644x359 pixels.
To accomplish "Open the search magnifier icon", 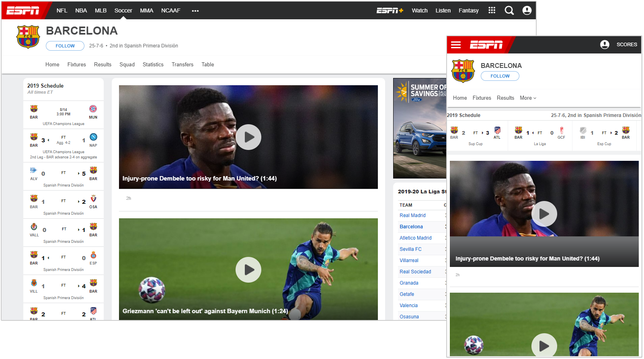I will (x=509, y=10).
